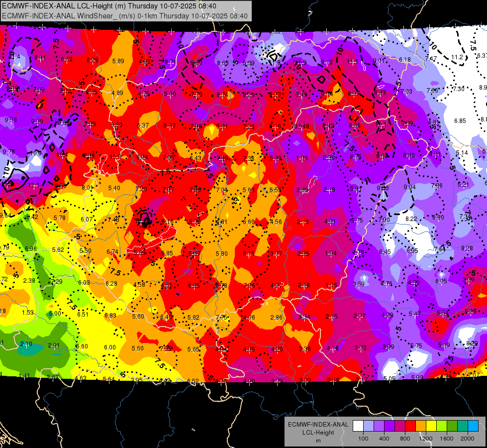Image resolution: width=487 pixels, height=448 pixels.
Task: Click the yellow legend swatch
Action: [431, 426]
